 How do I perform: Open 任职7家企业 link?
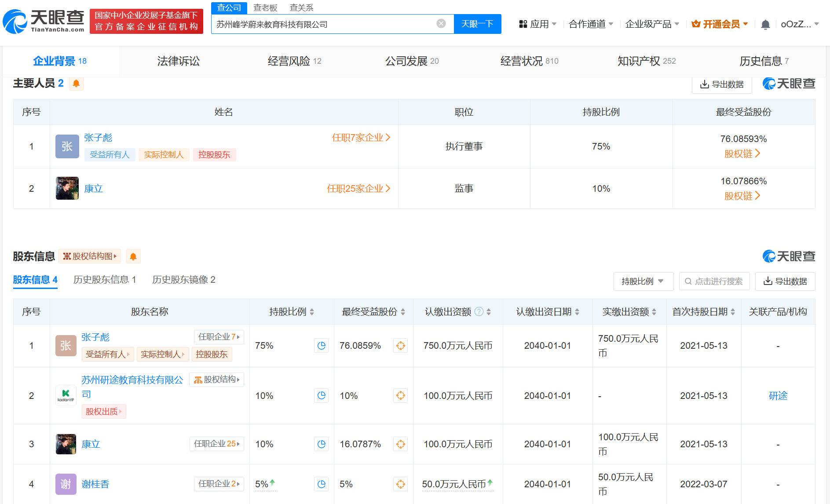tap(361, 138)
